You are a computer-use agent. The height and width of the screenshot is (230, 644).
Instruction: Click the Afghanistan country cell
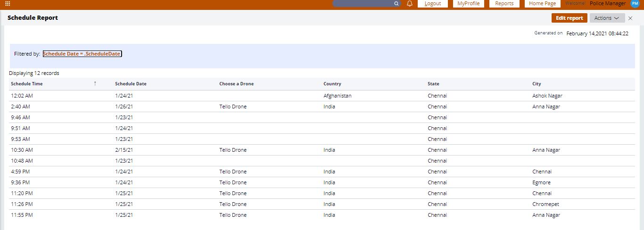pos(338,96)
